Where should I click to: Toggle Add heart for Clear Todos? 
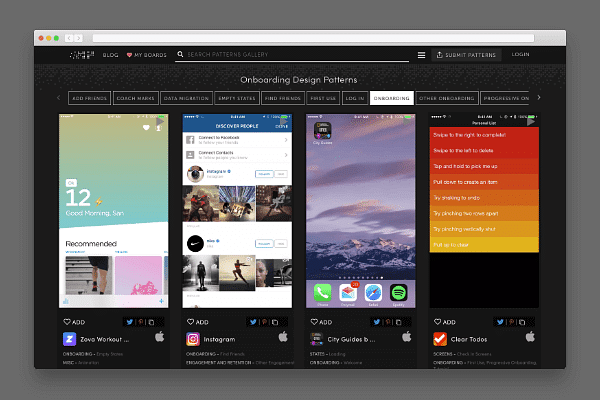point(444,322)
